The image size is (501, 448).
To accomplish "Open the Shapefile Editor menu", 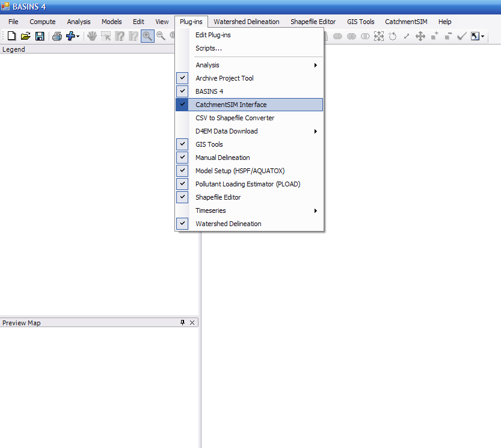I will coord(313,22).
